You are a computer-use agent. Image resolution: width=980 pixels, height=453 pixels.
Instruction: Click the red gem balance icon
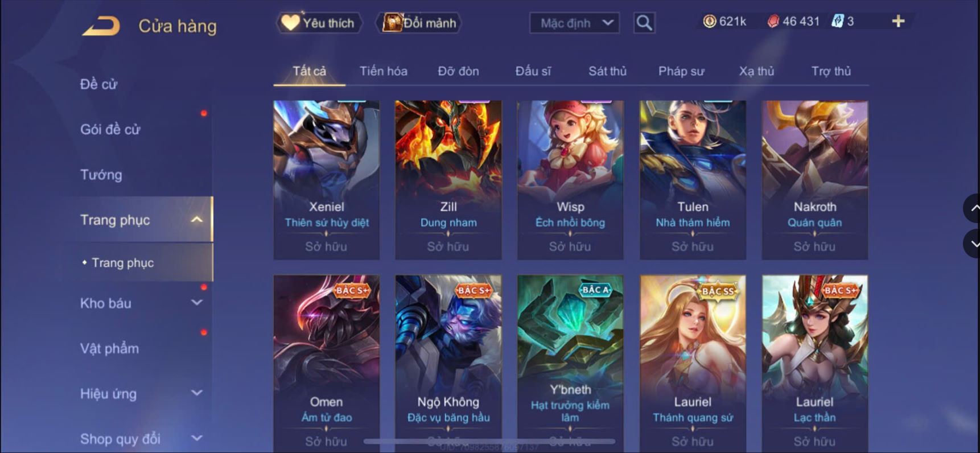click(773, 22)
